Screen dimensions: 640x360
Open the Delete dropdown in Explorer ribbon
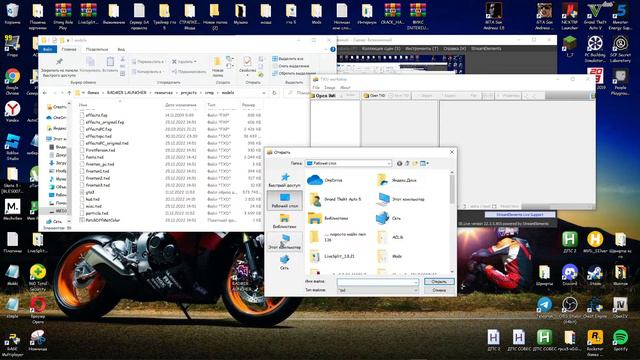(x=184, y=62)
